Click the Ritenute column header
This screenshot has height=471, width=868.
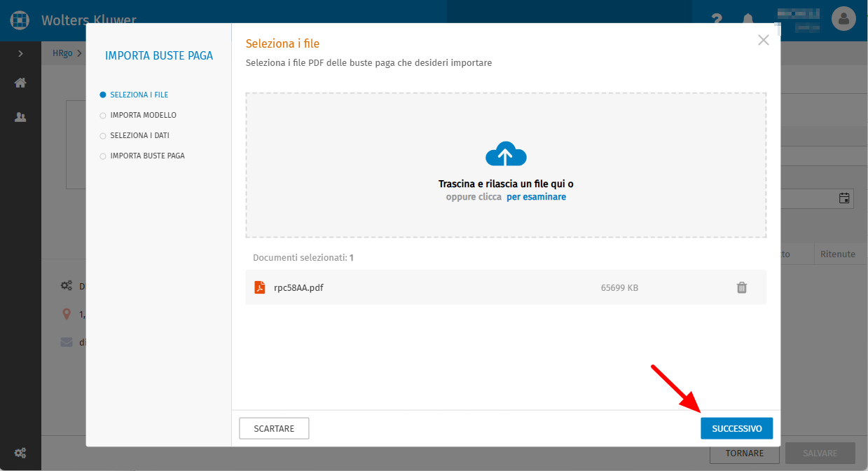pos(838,254)
